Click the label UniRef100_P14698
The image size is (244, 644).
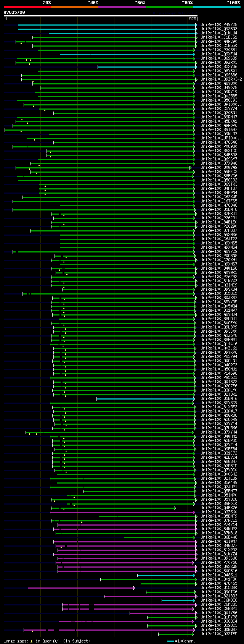coord(219,373)
